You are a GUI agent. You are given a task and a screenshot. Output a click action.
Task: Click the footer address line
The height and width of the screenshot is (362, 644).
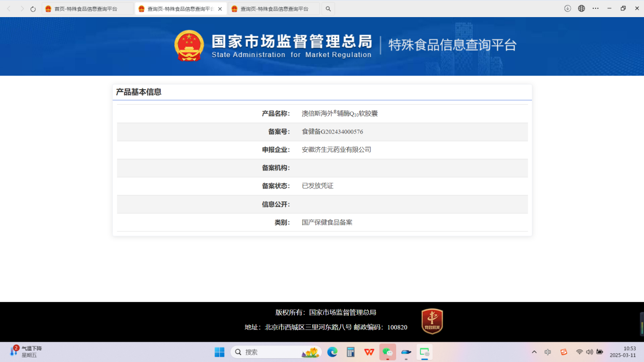(326, 327)
